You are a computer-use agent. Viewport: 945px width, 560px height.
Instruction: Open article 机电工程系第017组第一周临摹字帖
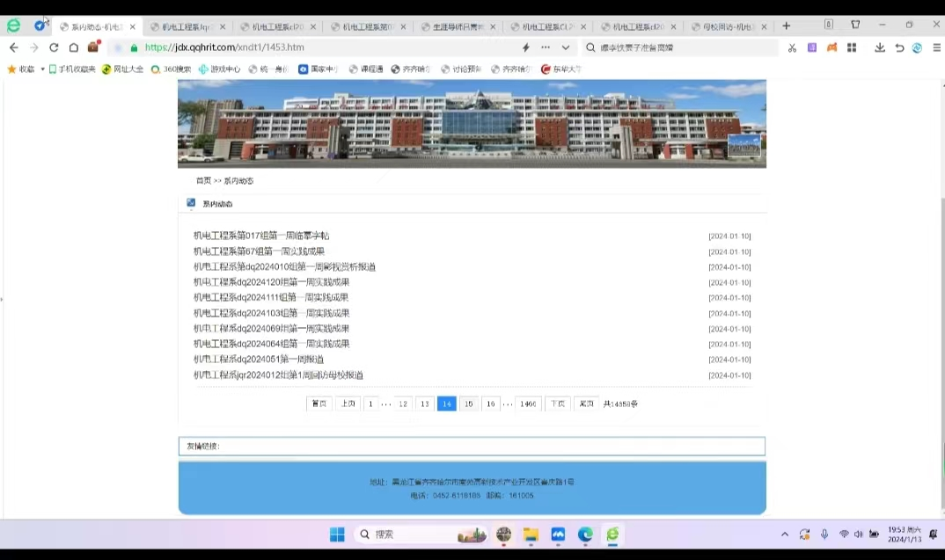(261, 236)
